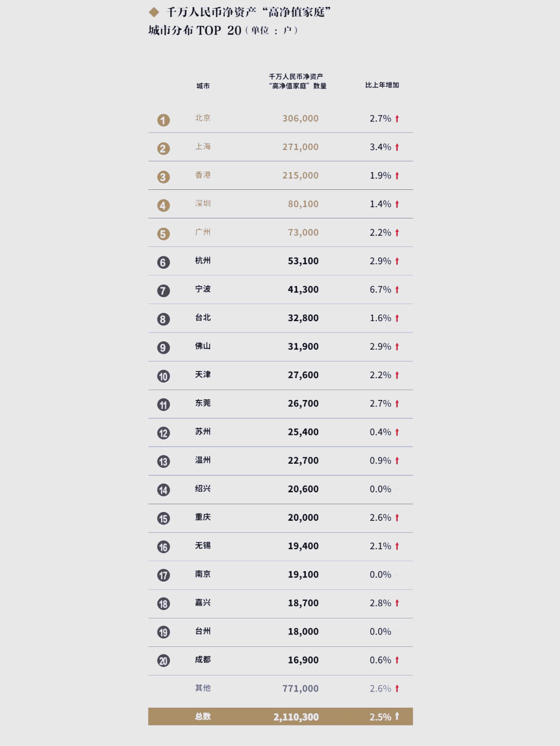
Task: Click the city name 杭州
Action: point(203,260)
